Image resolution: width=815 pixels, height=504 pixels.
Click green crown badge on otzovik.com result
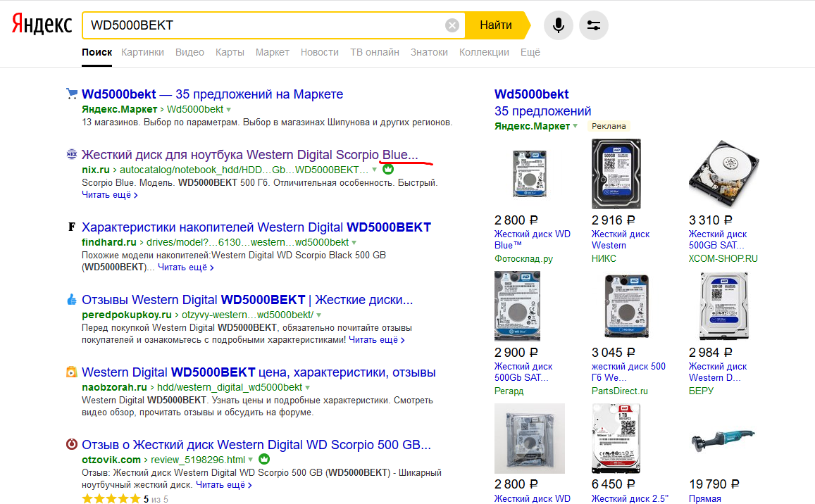[264, 460]
